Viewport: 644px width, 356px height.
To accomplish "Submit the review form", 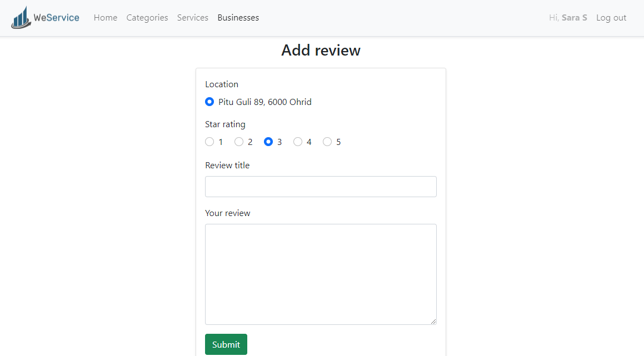I will (226, 344).
